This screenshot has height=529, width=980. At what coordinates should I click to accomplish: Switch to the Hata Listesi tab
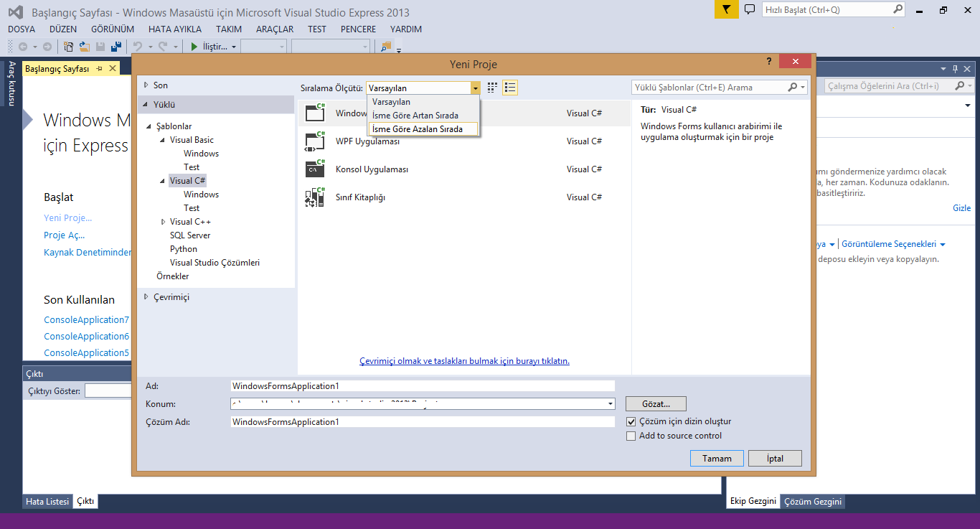(x=47, y=501)
